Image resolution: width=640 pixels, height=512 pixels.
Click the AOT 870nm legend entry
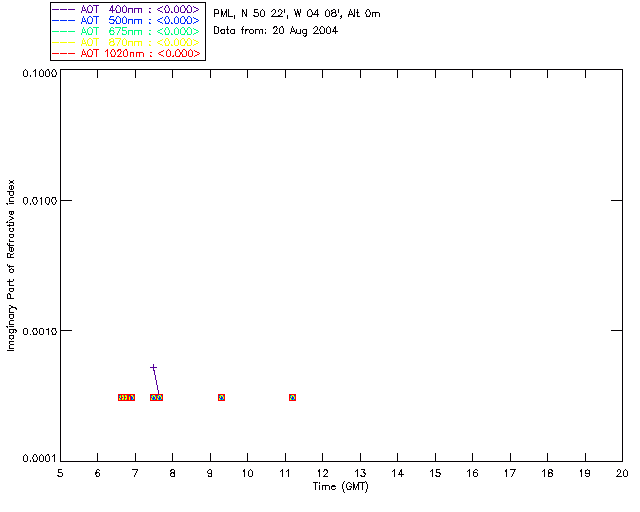[126, 42]
